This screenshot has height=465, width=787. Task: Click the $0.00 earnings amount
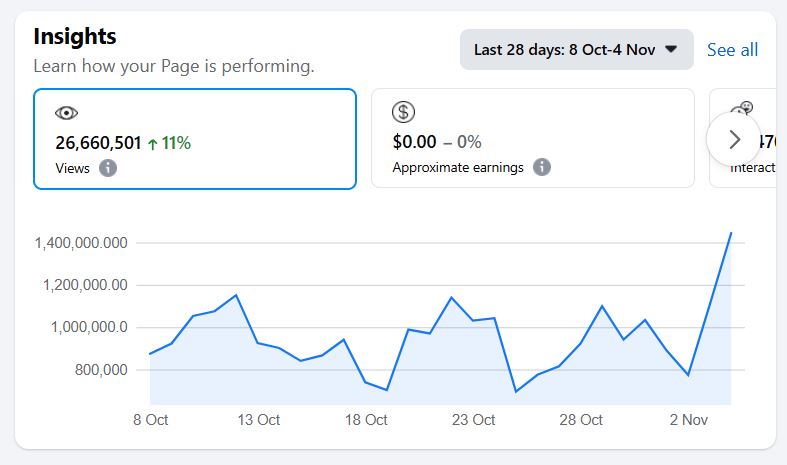[x=414, y=142]
